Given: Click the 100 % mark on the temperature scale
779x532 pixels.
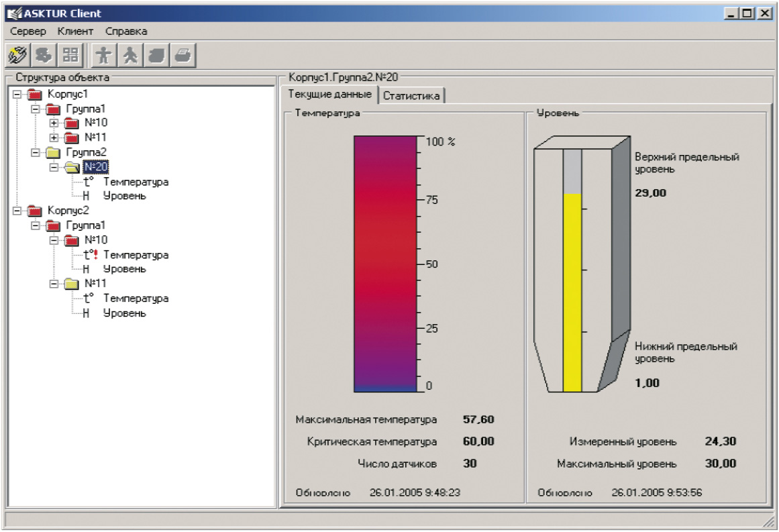Looking at the screenshot, I should pyautogui.click(x=440, y=142).
